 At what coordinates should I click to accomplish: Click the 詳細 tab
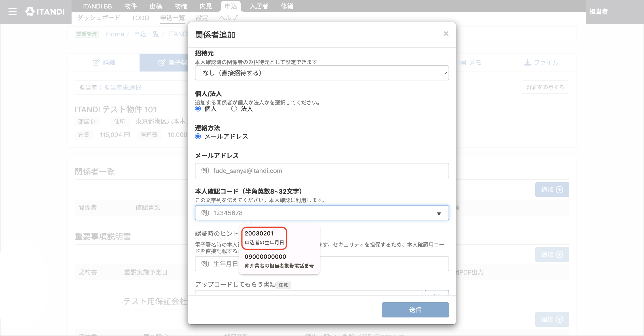(x=104, y=63)
